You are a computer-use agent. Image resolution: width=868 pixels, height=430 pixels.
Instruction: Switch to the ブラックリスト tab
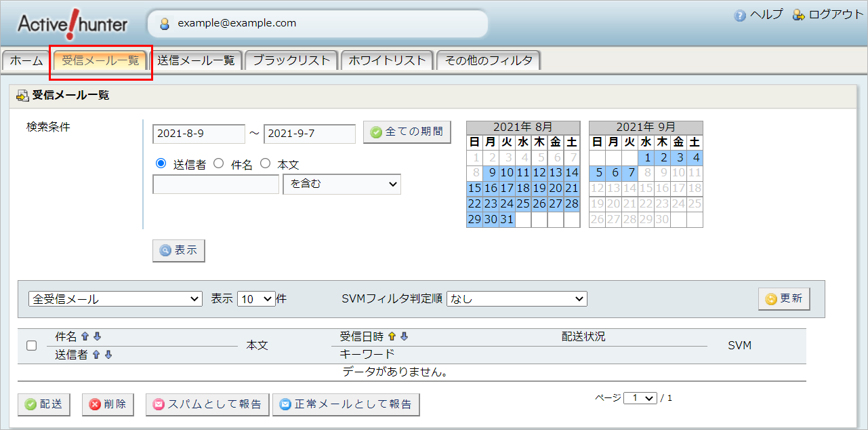click(291, 60)
